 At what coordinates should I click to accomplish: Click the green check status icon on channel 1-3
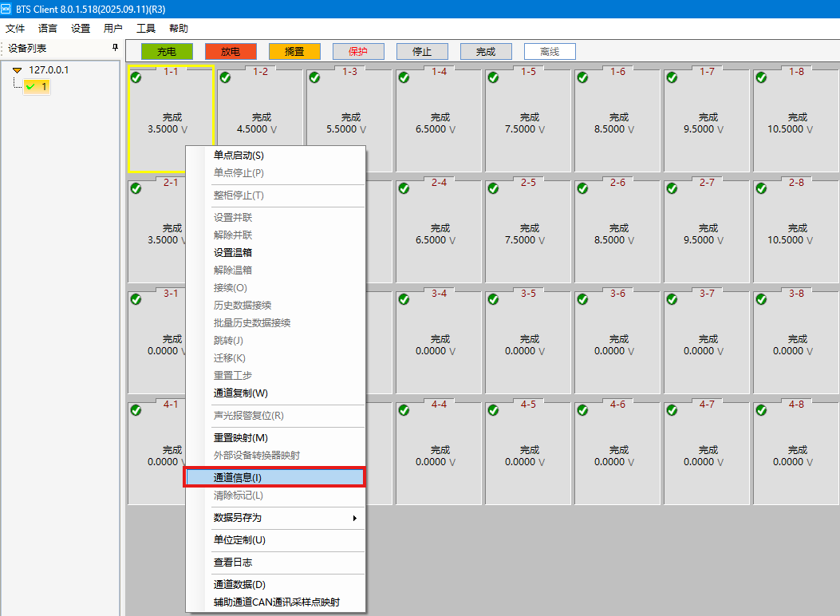[x=314, y=78]
